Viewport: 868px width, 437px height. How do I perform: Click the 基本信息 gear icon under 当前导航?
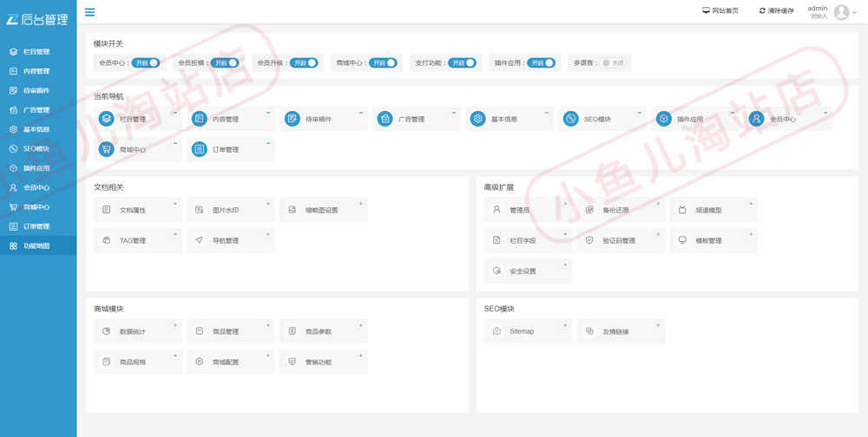(x=477, y=119)
